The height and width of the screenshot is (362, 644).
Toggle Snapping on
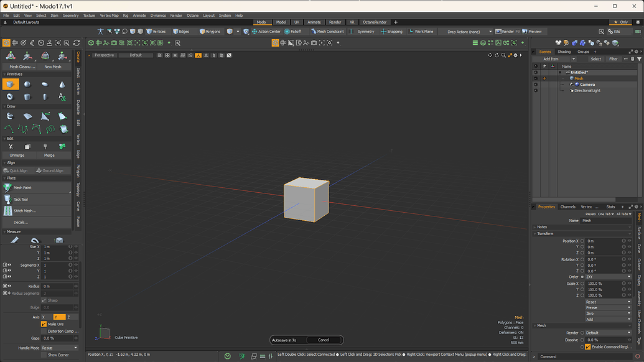tap(392, 31)
